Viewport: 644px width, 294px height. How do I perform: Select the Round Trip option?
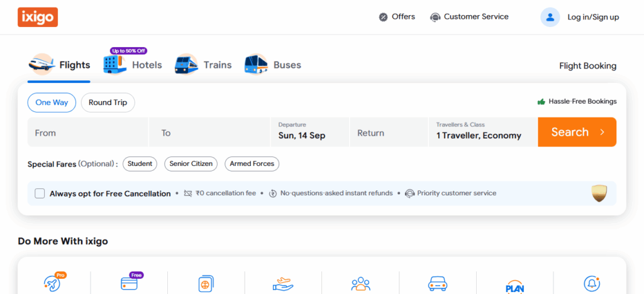(x=108, y=102)
